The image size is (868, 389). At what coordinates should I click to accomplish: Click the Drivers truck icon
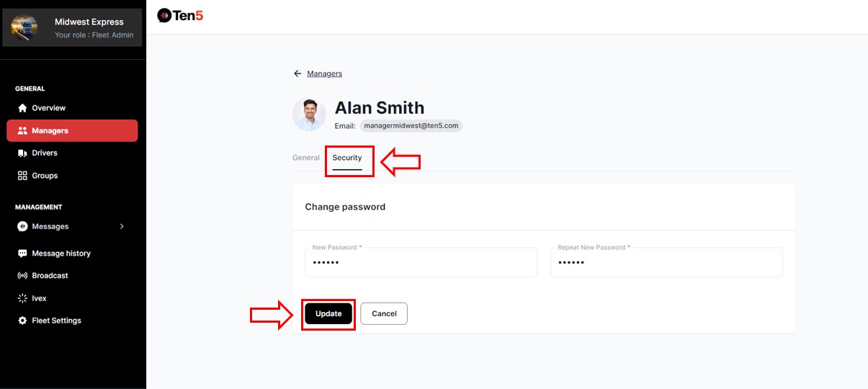pos(22,153)
